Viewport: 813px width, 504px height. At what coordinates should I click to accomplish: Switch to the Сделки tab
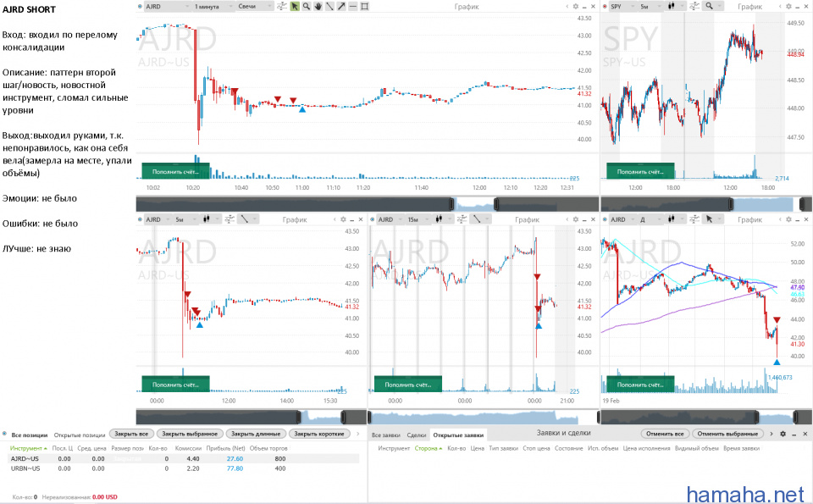pos(417,435)
